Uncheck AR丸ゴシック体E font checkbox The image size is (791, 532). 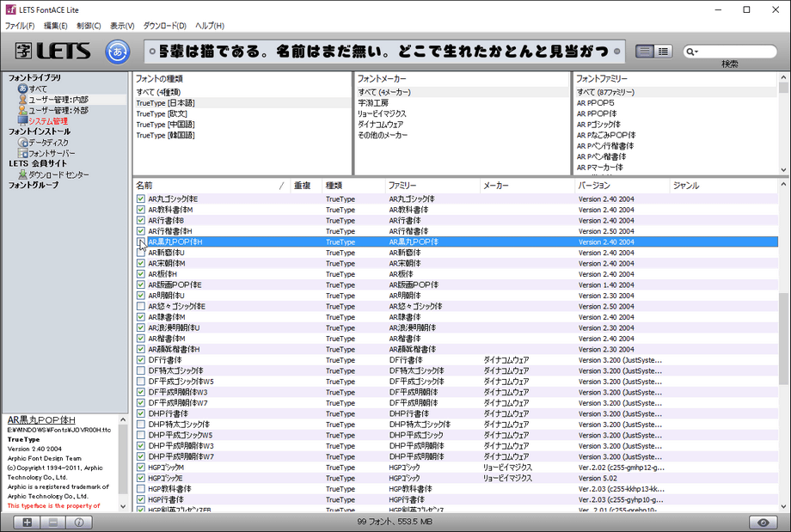[141, 199]
